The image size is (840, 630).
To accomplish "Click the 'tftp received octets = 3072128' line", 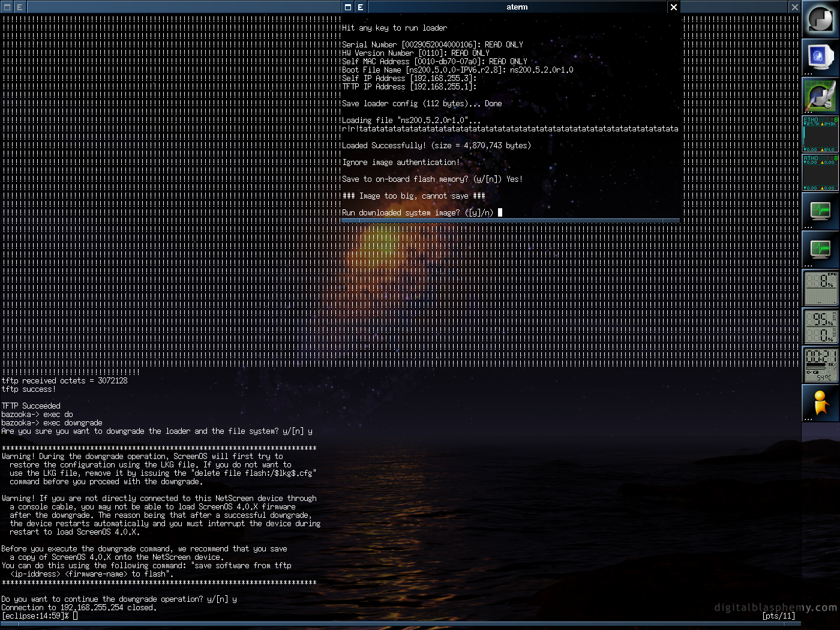I will (64, 381).
